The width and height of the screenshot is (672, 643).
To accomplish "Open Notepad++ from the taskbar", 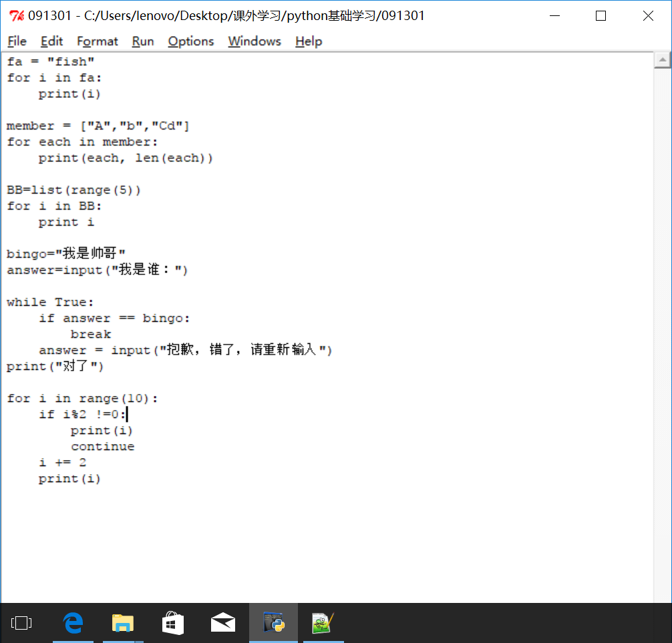I will (x=323, y=623).
